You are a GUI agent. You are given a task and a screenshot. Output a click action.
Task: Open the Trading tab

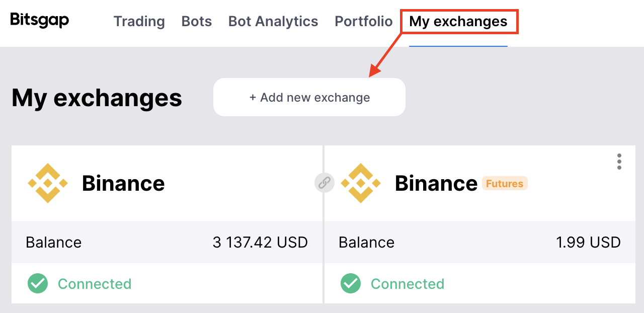point(139,22)
